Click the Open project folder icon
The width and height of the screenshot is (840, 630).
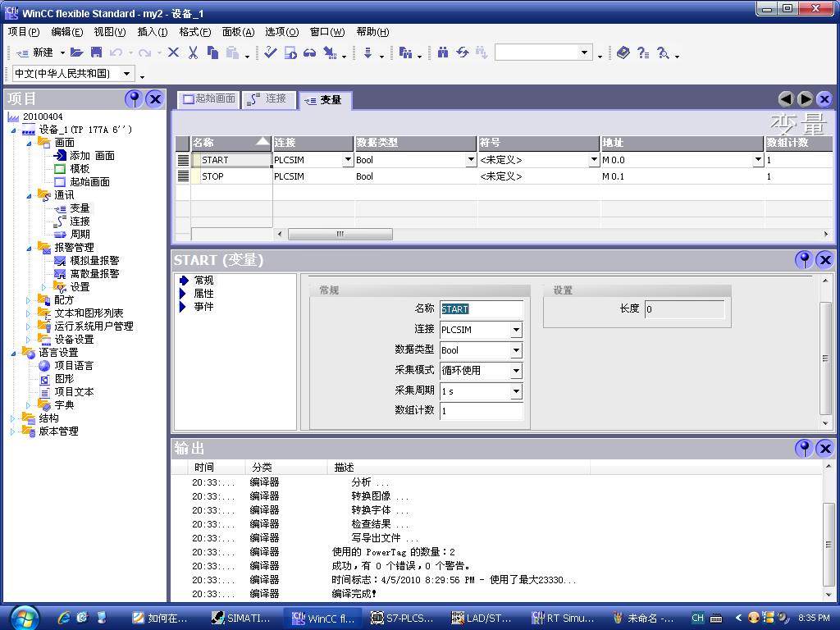coord(76,52)
